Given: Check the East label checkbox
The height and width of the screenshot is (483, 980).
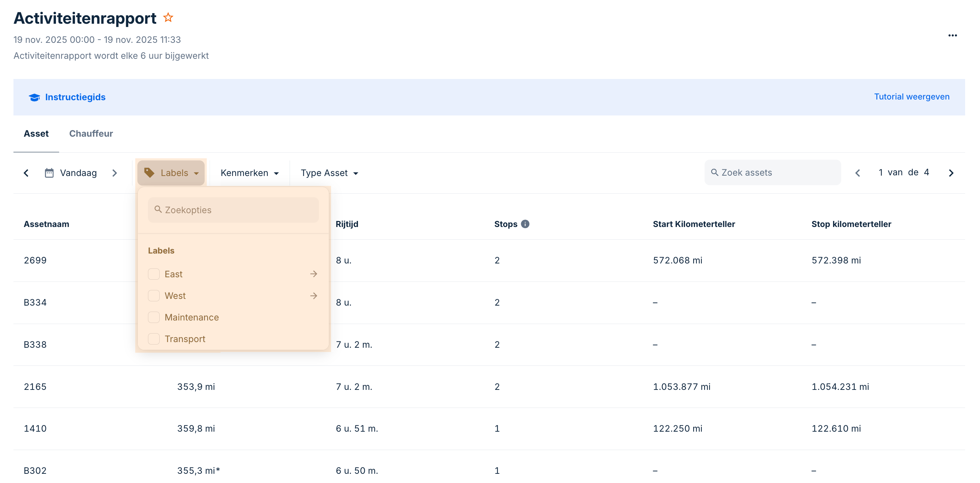Looking at the screenshot, I should [x=154, y=274].
